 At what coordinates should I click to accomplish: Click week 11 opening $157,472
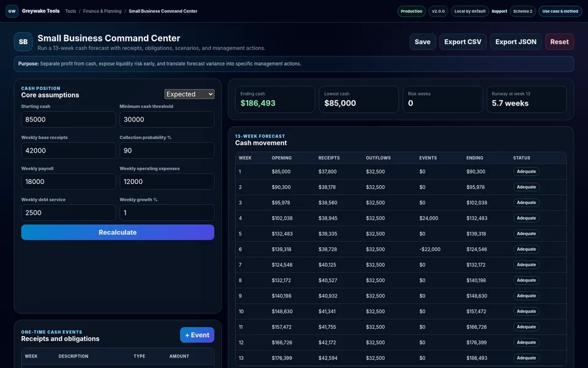[282, 327]
